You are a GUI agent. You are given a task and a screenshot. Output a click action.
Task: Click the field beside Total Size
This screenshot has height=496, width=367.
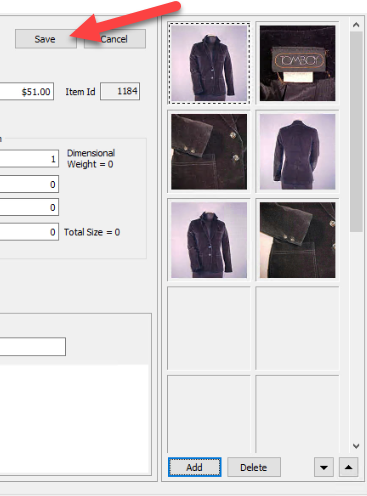[29, 232]
